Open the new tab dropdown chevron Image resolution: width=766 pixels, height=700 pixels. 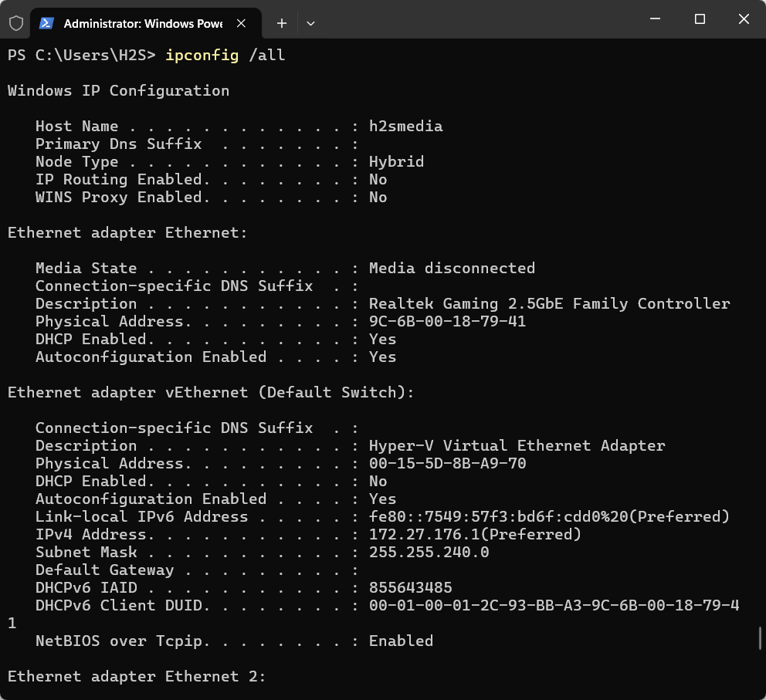(x=310, y=23)
